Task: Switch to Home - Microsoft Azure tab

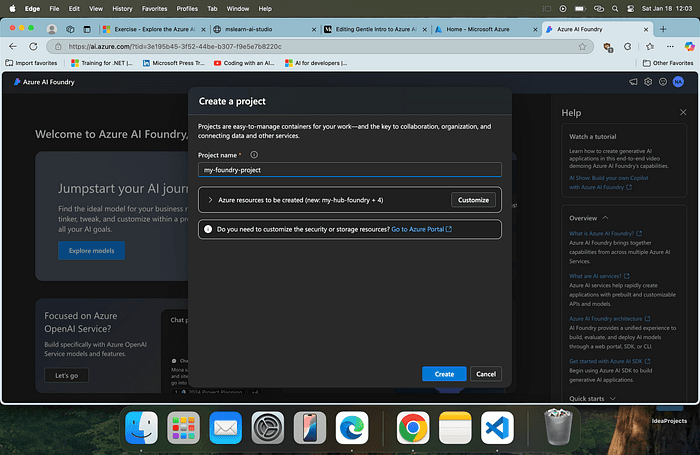Action: [x=486, y=29]
